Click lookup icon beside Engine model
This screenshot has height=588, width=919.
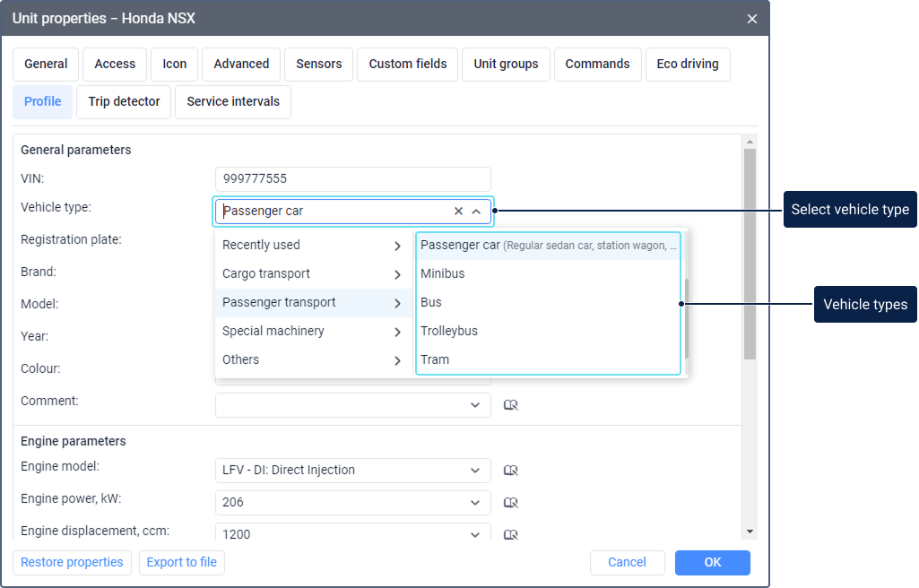tap(511, 471)
